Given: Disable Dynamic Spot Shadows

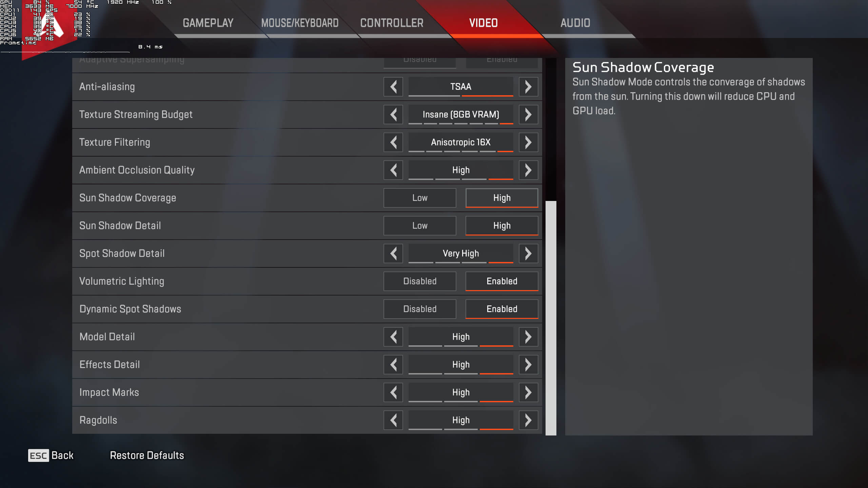Looking at the screenshot, I should point(420,309).
